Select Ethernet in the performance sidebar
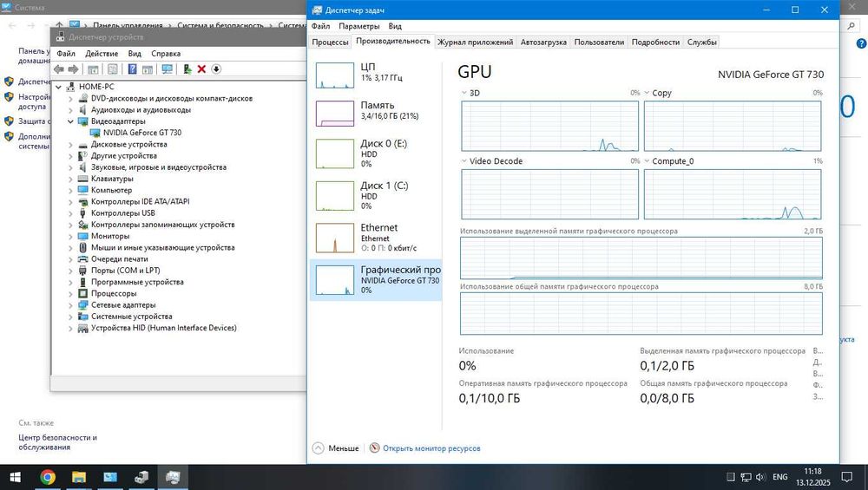This screenshot has height=490, width=868. coord(375,238)
